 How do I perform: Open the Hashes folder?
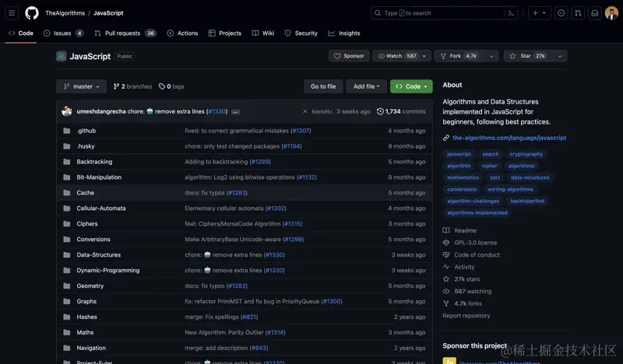pos(86,317)
